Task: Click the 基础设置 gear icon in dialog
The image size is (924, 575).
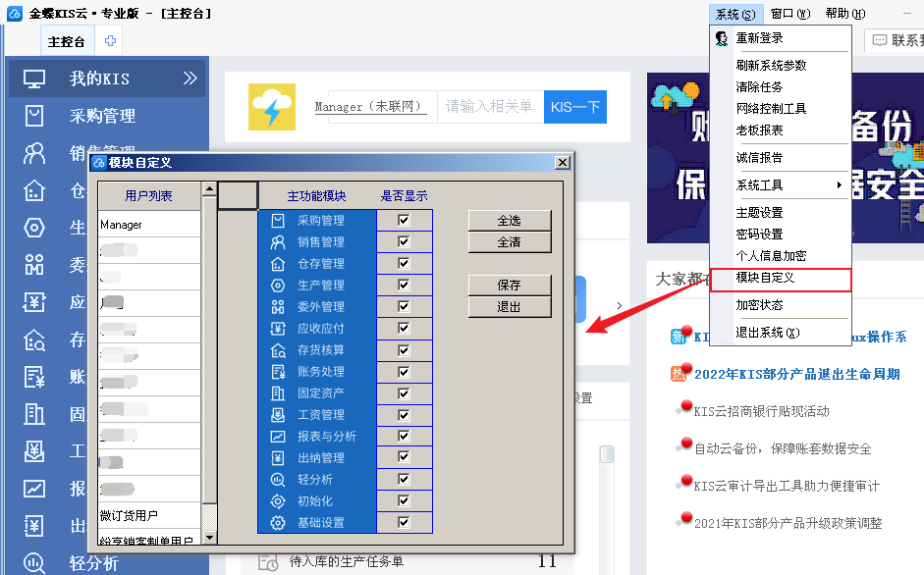Action: 278,523
